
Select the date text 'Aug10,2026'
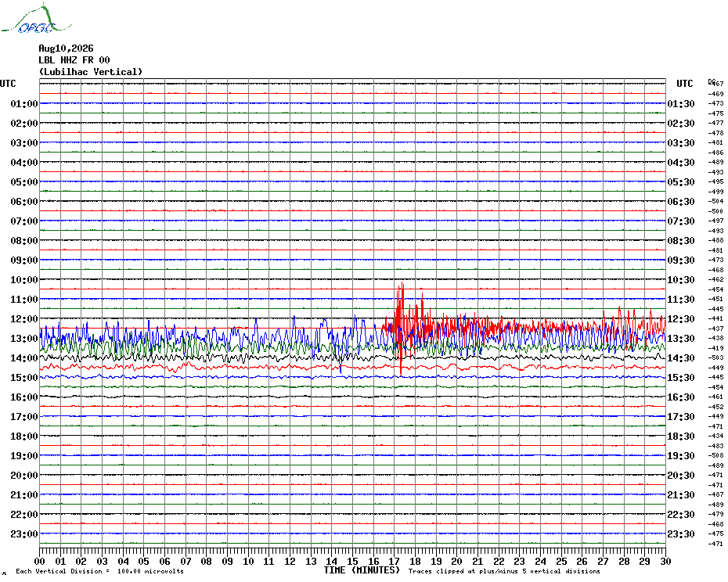click(x=66, y=48)
